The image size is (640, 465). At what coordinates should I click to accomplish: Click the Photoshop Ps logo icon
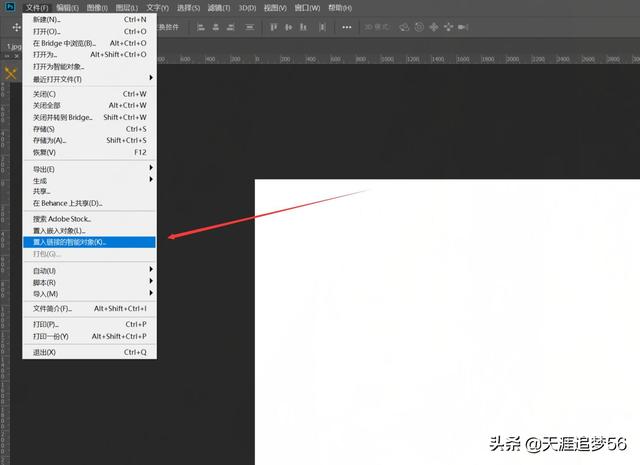point(9,7)
